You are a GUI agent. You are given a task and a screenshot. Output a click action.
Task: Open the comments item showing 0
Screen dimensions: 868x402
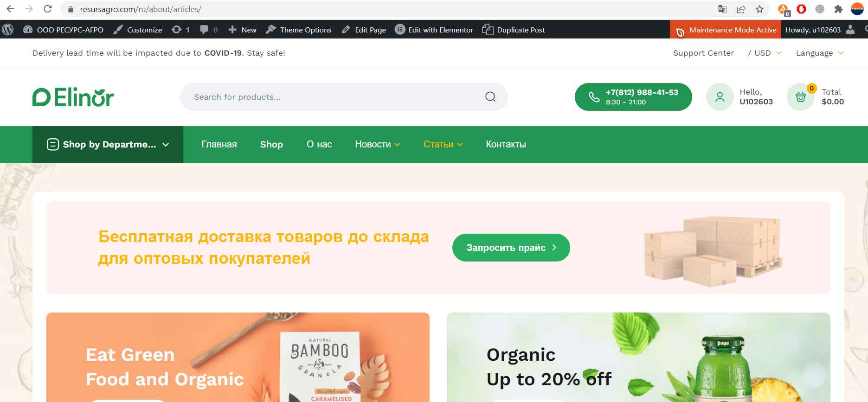point(209,30)
